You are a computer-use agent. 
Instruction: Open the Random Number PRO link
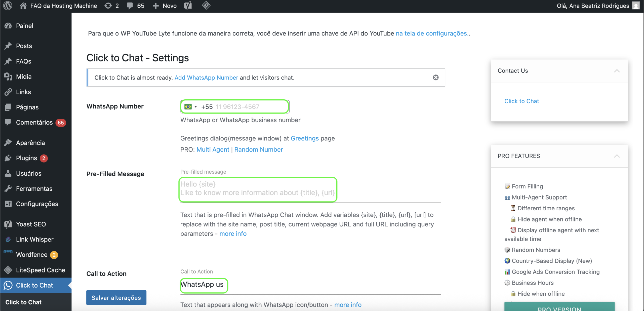pos(259,149)
